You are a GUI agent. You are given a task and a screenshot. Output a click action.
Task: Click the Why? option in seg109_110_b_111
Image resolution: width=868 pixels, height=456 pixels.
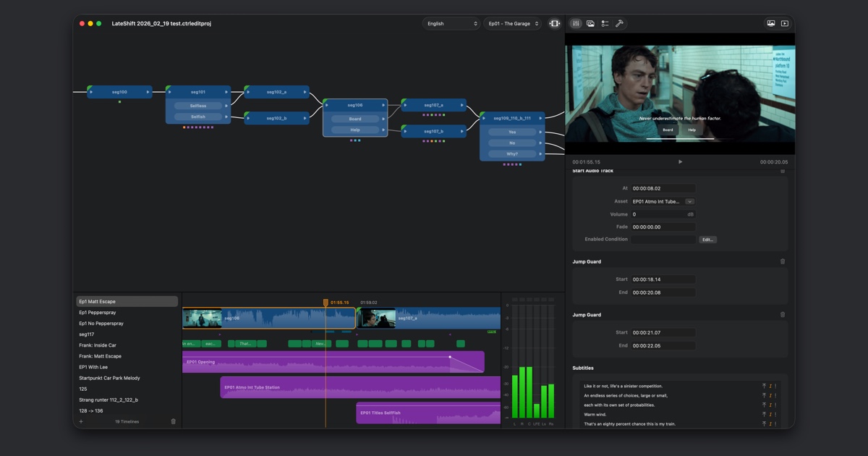point(512,154)
